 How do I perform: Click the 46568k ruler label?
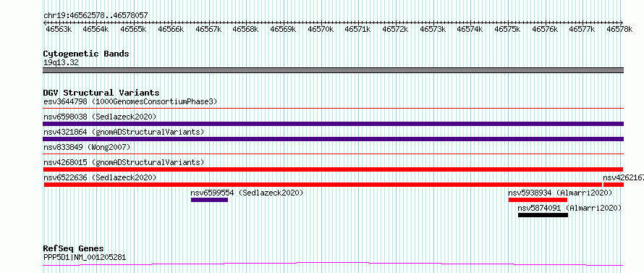coord(245,29)
